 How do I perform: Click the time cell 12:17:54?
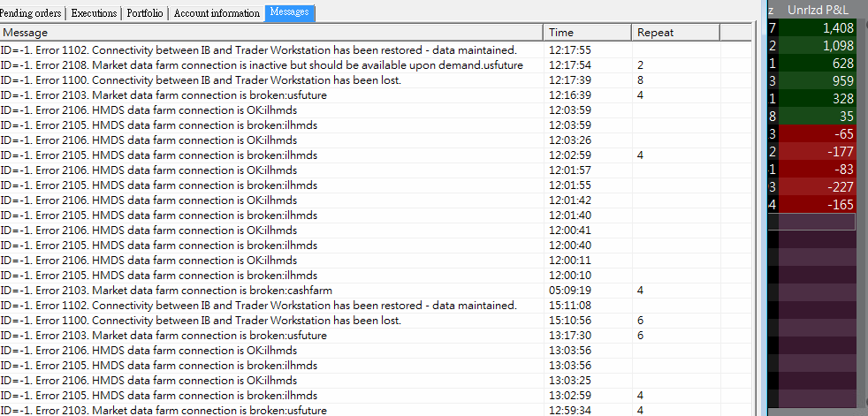570,65
